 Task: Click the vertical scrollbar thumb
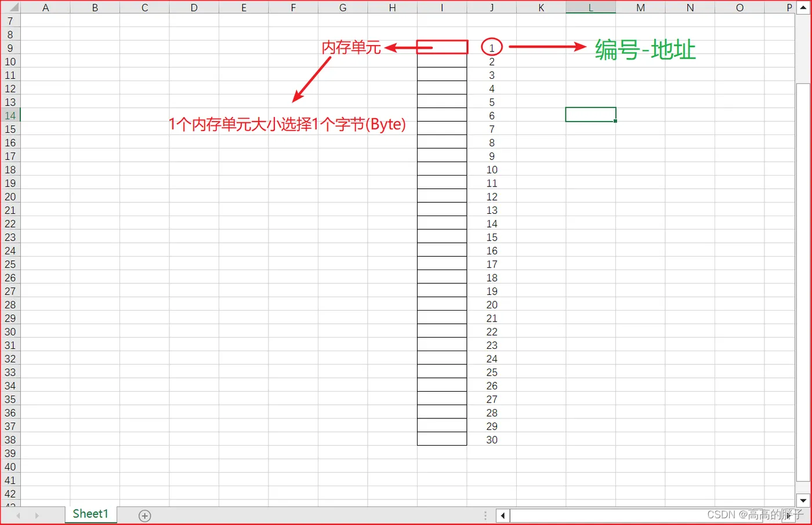coord(803,282)
